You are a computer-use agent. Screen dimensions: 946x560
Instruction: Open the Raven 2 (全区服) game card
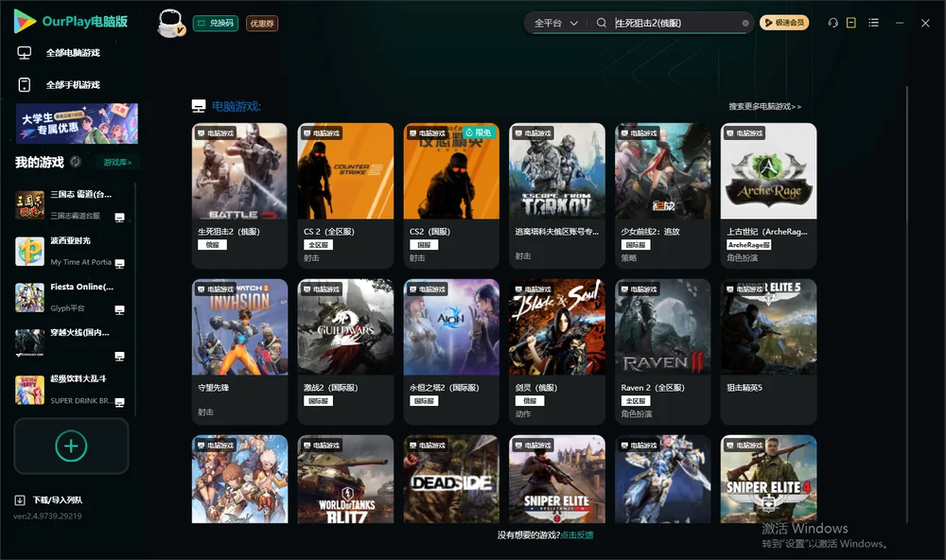(x=663, y=352)
